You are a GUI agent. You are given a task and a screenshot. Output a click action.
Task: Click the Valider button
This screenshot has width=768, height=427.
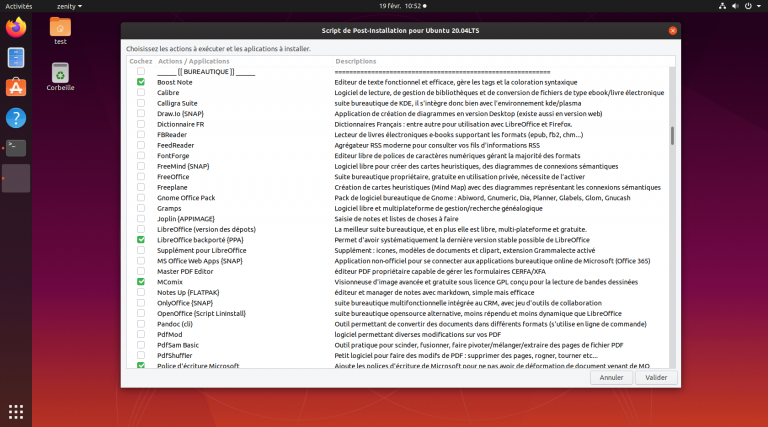tap(656, 378)
